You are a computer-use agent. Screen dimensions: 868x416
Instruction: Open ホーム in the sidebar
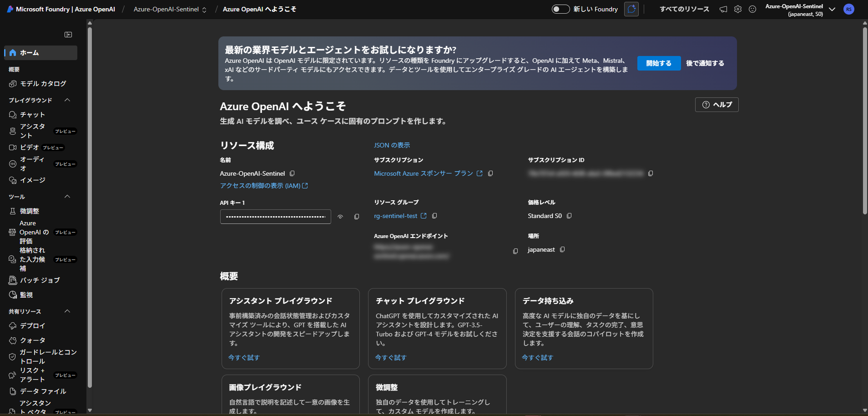(x=41, y=53)
